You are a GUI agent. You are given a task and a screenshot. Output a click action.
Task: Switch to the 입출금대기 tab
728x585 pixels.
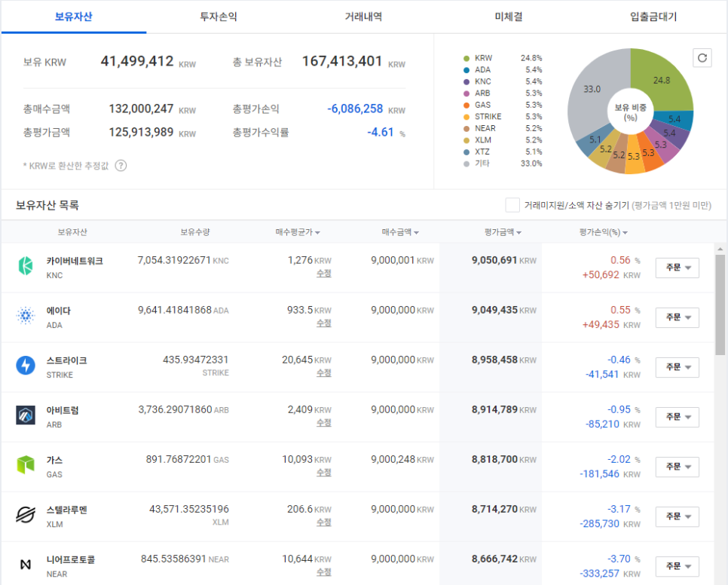point(653,17)
